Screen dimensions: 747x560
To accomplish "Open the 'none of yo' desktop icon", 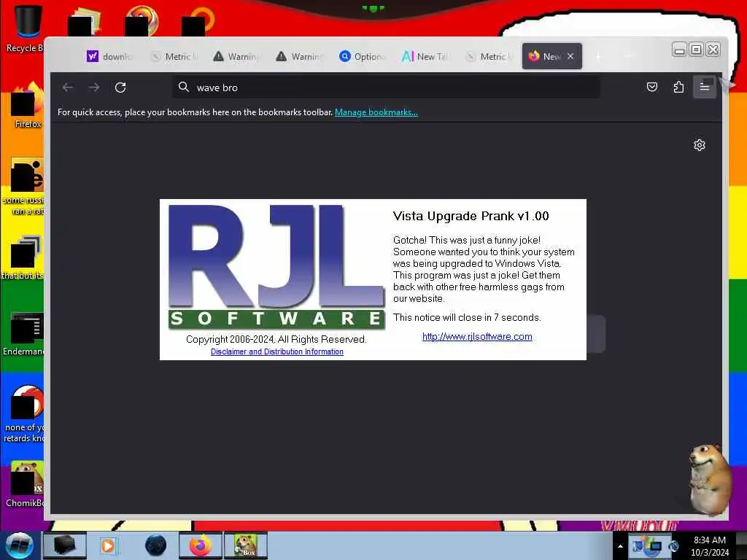I will click(x=25, y=413).
